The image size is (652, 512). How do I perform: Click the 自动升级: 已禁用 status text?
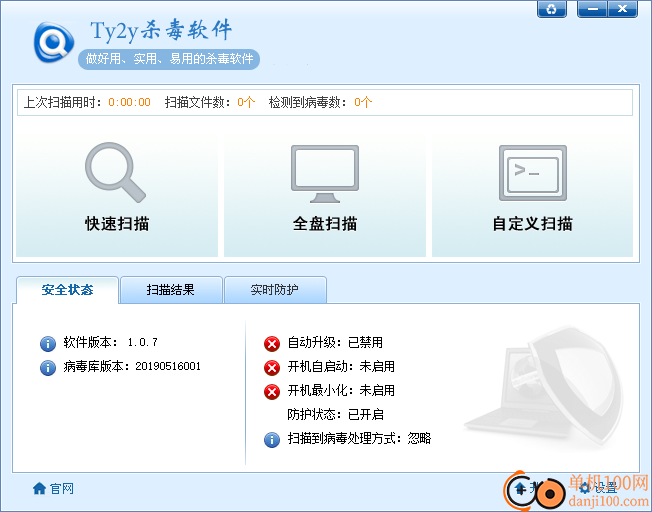(335, 343)
